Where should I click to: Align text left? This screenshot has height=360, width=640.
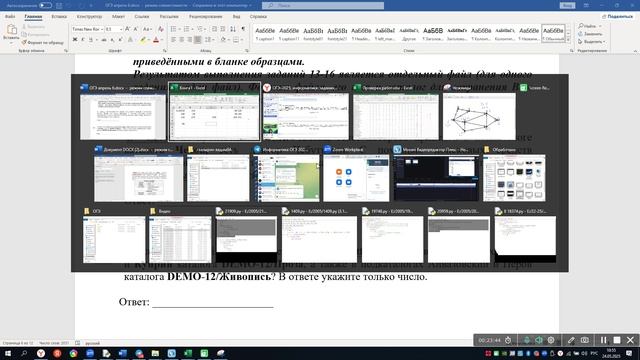(x=173, y=40)
